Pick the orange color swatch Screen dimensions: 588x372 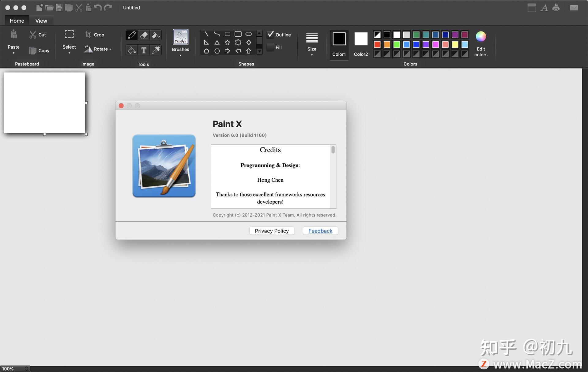pyautogui.click(x=387, y=45)
